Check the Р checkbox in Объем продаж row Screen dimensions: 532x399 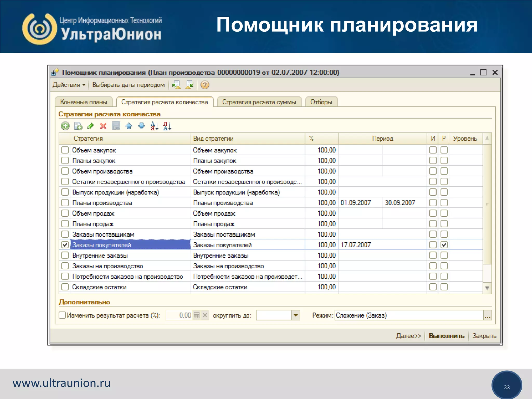[444, 213]
